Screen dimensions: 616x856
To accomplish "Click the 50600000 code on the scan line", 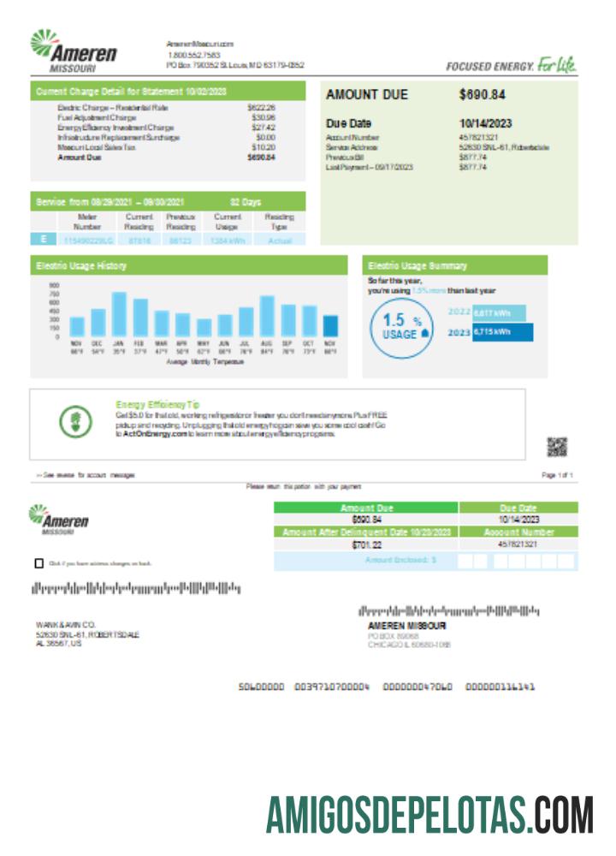I will tap(261, 687).
